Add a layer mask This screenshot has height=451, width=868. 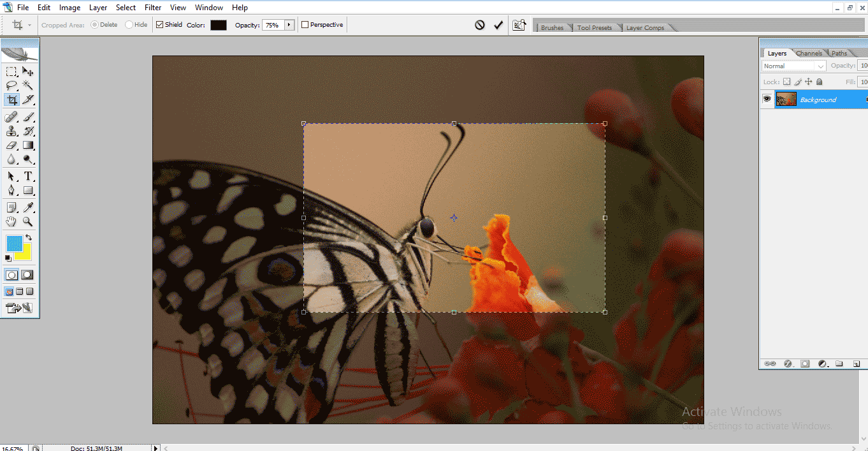(x=805, y=364)
